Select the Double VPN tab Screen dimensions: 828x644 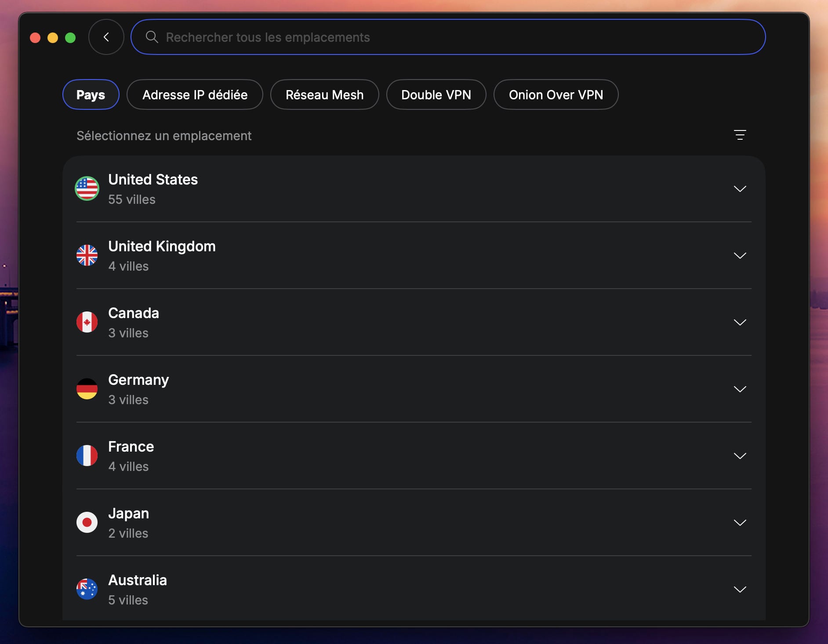pos(436,95)
